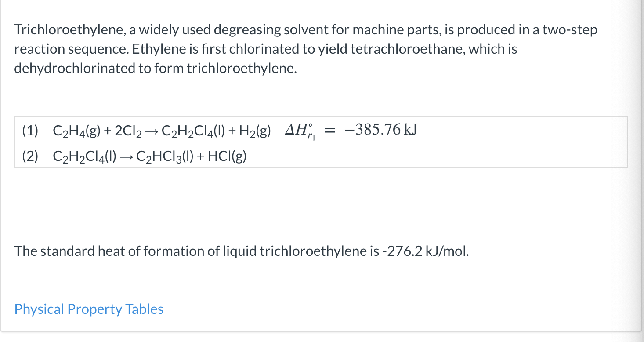Click the (2) equation number label

point(29,156)
